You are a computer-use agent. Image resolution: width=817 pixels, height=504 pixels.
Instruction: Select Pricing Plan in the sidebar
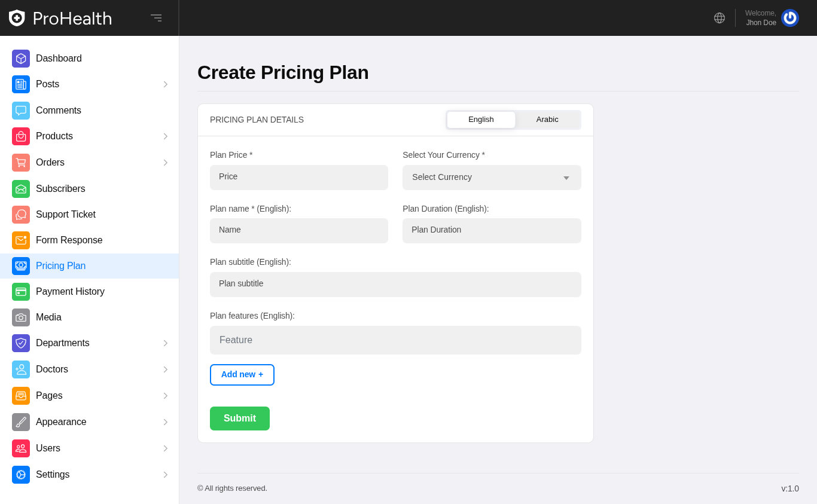point(60,266)
